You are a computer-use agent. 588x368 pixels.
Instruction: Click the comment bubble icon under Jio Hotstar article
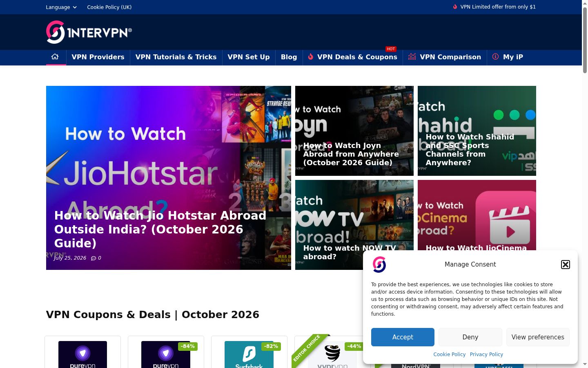(94, 258)
